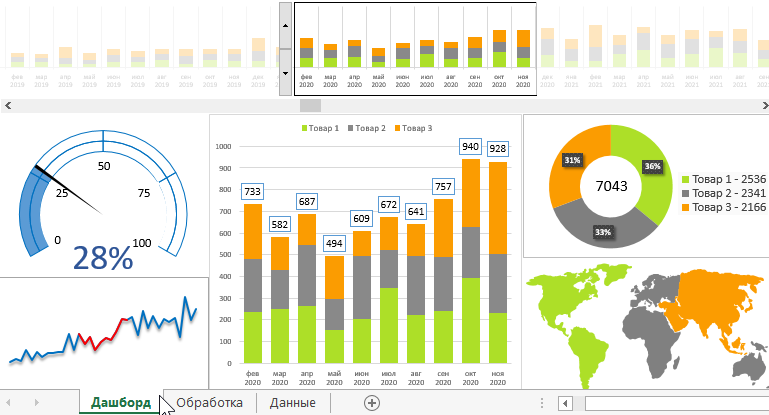The image size is (769, 415).
Task: Click the spin button up arrow
Action: (x=285, y=24)
